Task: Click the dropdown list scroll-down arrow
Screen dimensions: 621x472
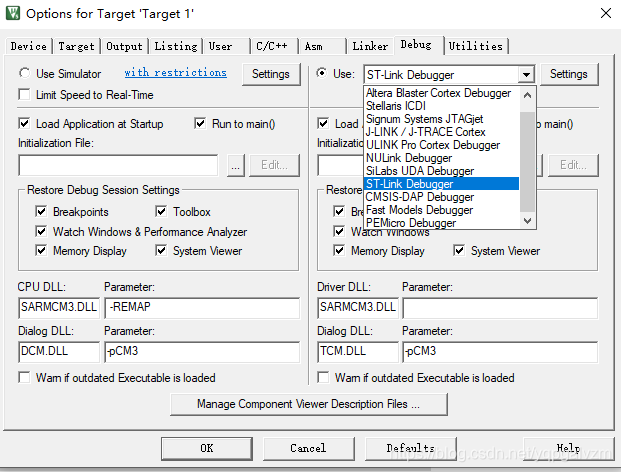Action: 528,221
